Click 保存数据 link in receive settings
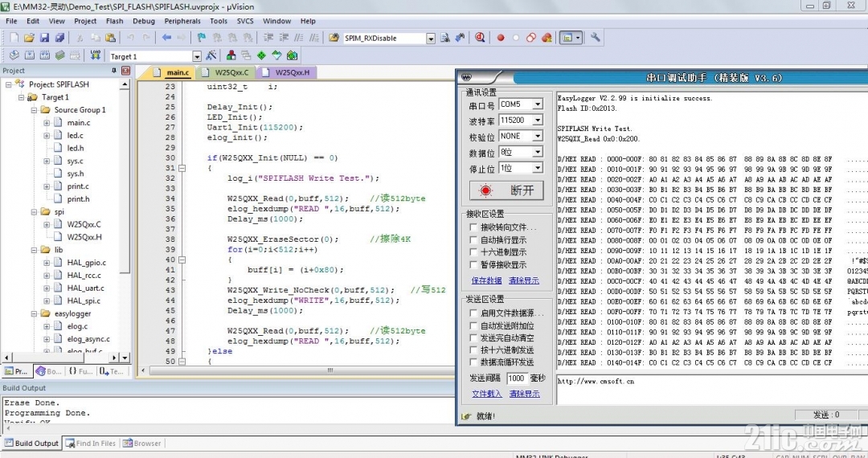This screenshot has height=458, width=868. pyautogui.click(x=486, y=280)
